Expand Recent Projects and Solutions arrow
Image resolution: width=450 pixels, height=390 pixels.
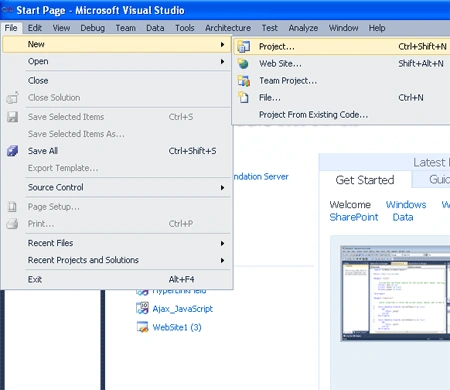pos(222,260)
